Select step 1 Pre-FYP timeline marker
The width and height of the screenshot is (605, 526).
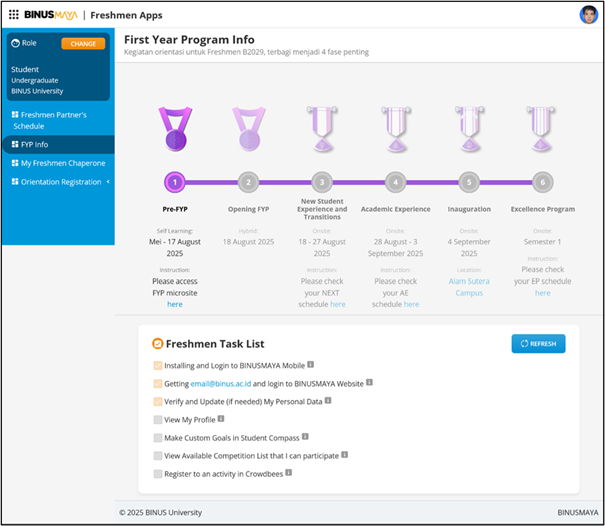(x=175, y=182)
